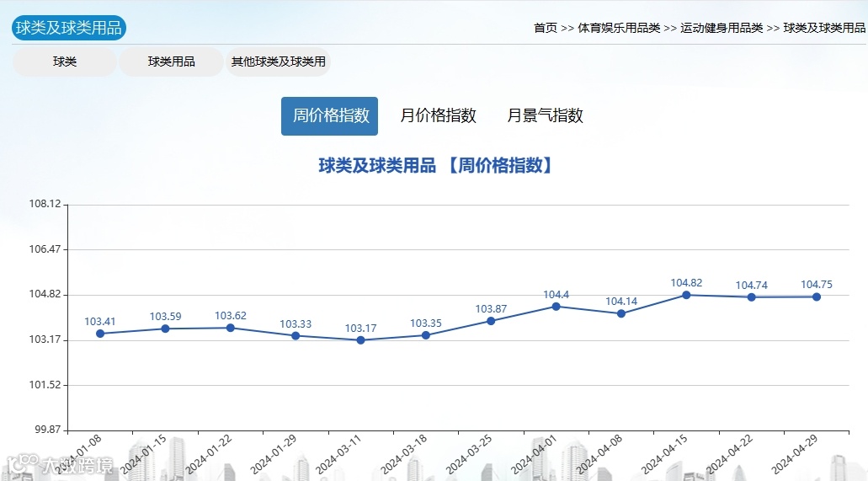The width and height of the screenshot is (868, 481).
Task: Click the 104.4 data point marker
Action: (x=556, y=307)
